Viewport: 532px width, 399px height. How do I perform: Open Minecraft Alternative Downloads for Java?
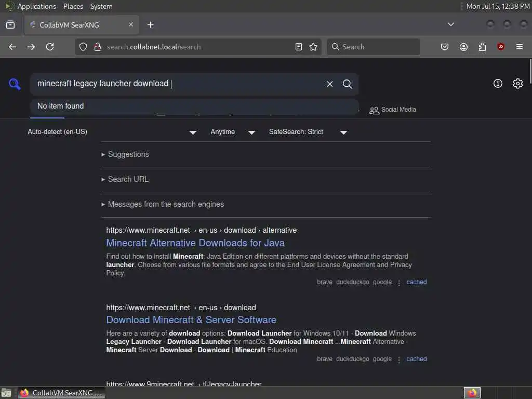(195, 243)
